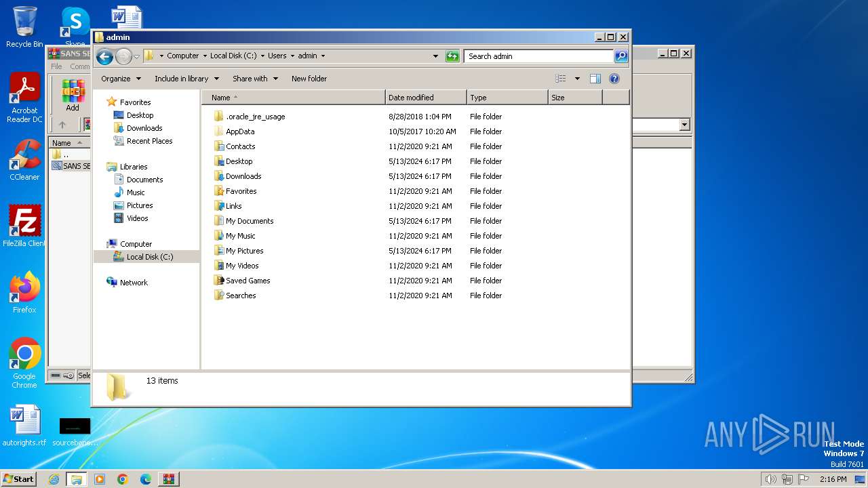Open autorights.rtf desktop file
The width and height of the screenshot is (868, 488).
24,426
